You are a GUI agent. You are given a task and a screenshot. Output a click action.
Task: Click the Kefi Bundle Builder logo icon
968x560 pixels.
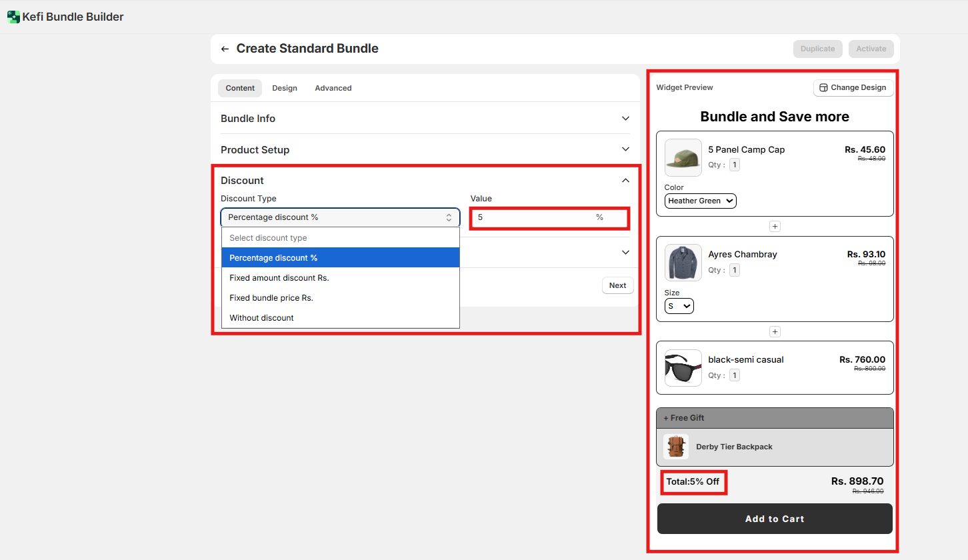tap(13, 17)
